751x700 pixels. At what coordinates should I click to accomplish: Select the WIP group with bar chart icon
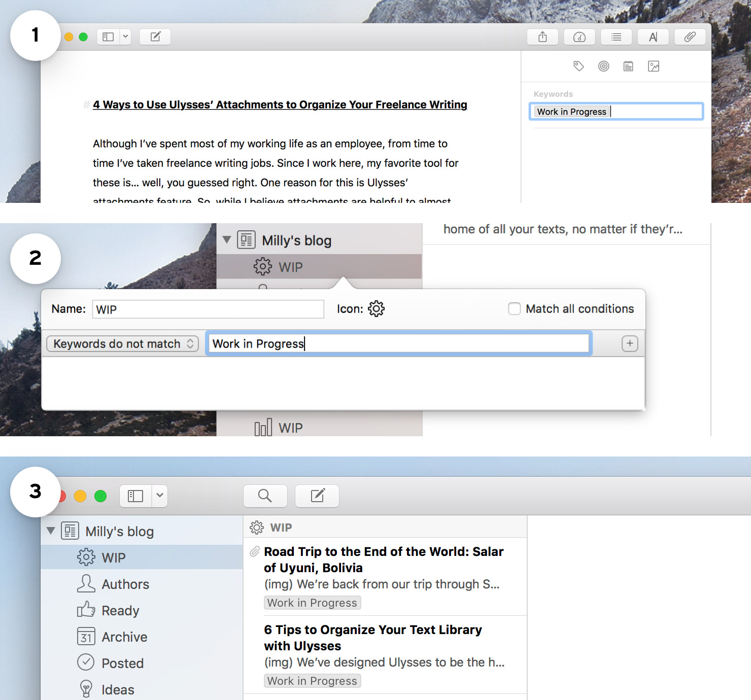(x=319, y=428)
